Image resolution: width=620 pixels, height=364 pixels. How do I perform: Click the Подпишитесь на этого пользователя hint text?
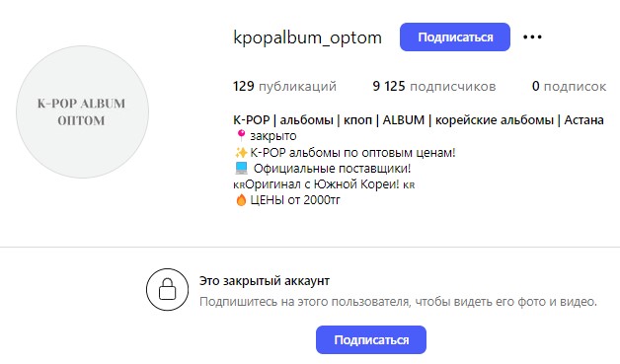click(x=398, y=302)
